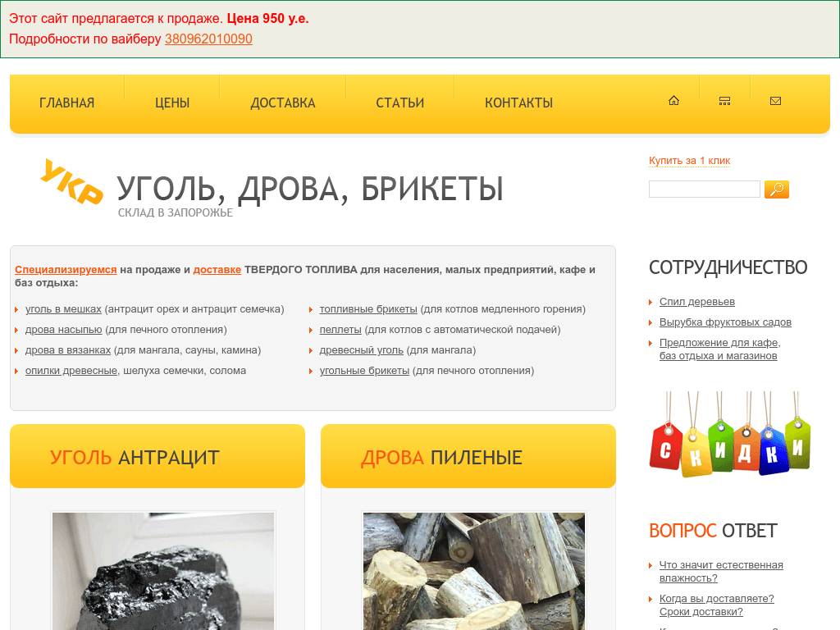This screenshot has width=840, height=630.
Task: Select the ЦЕНЫ menu item
Action: (171, 103)
